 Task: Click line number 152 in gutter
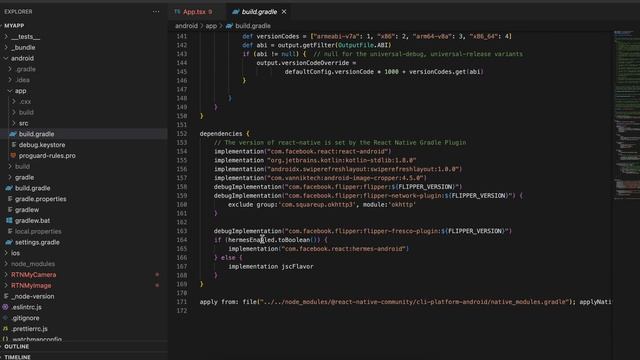(x=181, y=134)
